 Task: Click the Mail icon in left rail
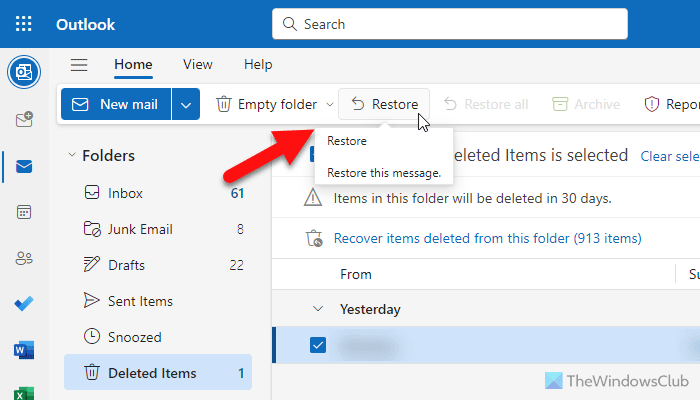[23, 166]
